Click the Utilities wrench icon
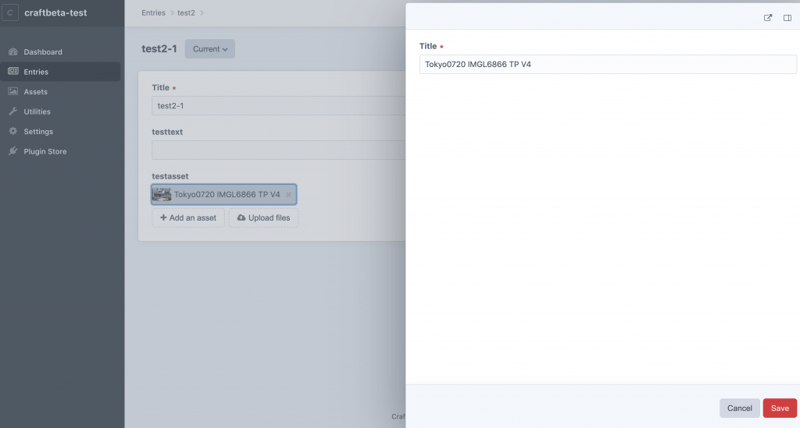The image size is (800, 428). 13,112
